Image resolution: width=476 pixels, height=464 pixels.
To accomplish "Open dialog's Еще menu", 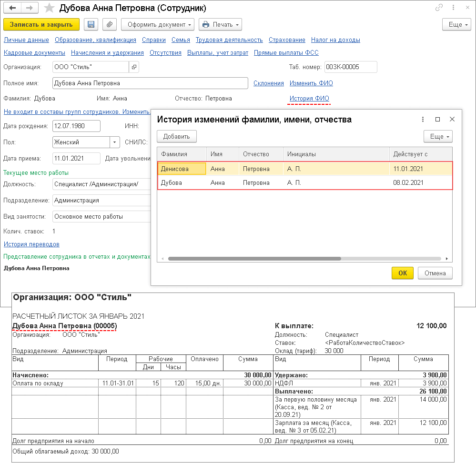I will tap(438, 136).
